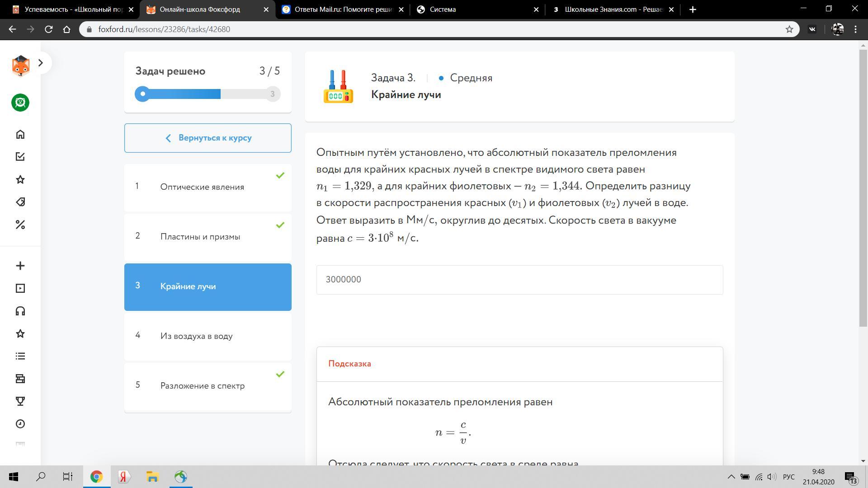The width and height of the screenshot is (868, 488).
Task: Open the headphones support icon
Action: (20, 311)
